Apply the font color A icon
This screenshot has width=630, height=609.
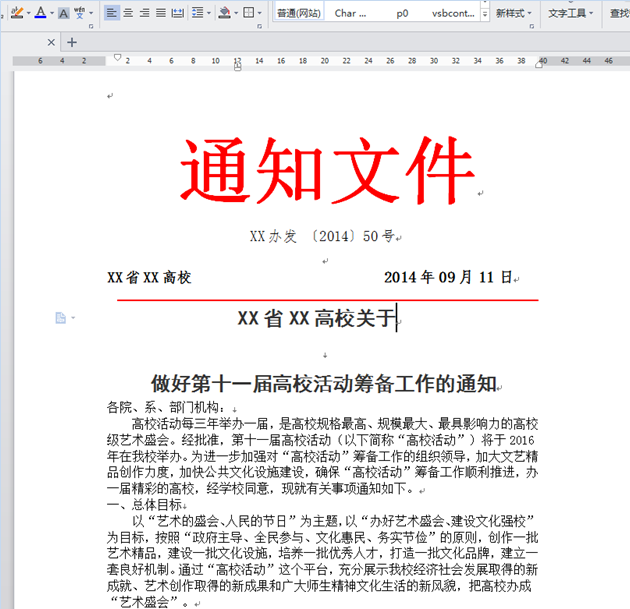coord(41,13)
